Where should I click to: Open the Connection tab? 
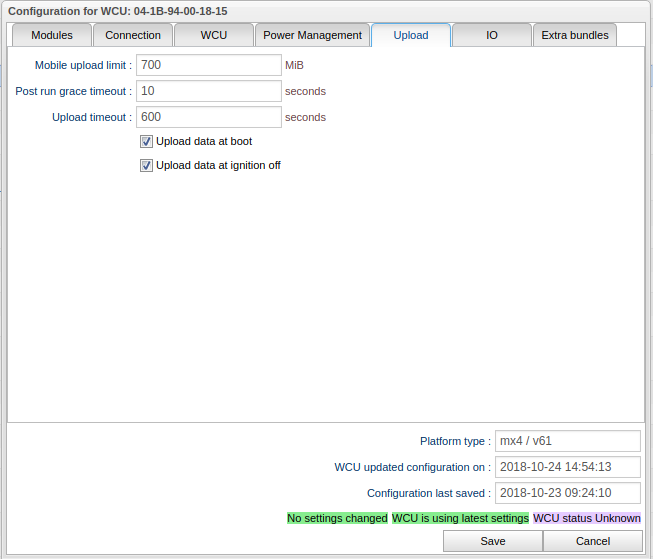[x=133, y=35]
